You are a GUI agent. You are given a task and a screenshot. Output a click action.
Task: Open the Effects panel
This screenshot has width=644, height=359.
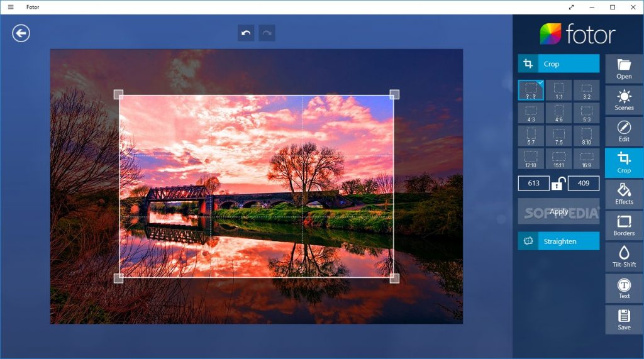(x=624, y=194)
